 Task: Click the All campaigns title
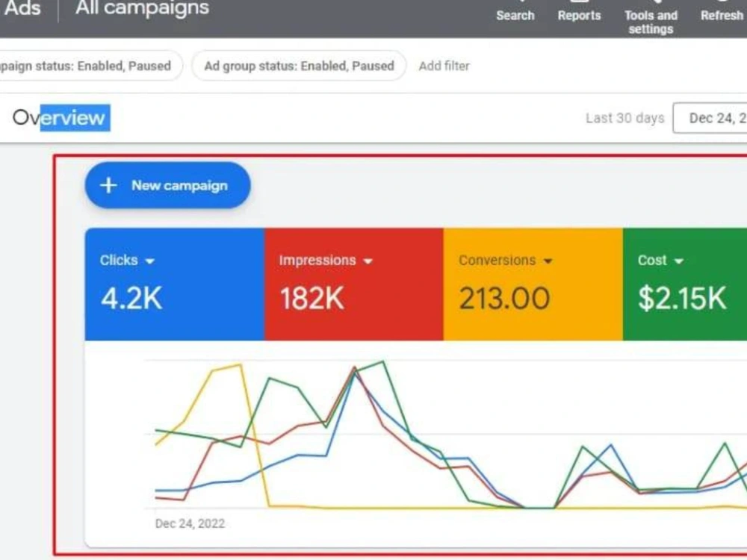(x=142, y=7)
